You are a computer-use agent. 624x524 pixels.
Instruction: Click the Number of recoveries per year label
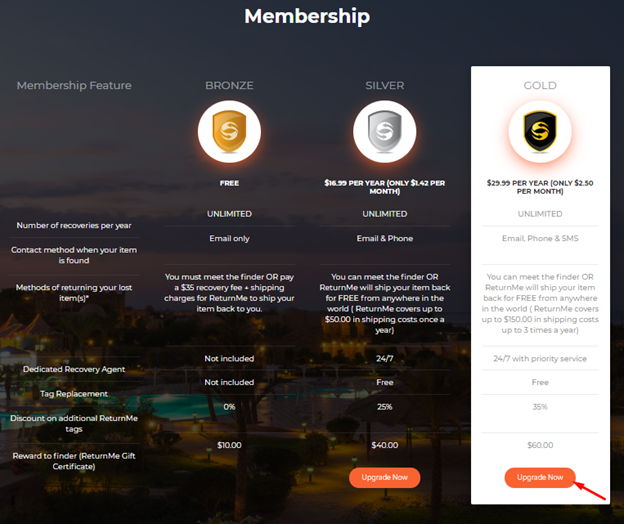[x=74, y=225]
